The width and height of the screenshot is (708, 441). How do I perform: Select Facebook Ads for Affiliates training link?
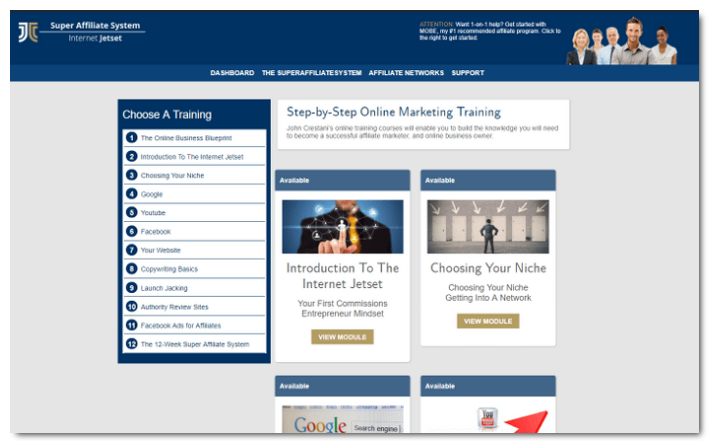[181, 325]
